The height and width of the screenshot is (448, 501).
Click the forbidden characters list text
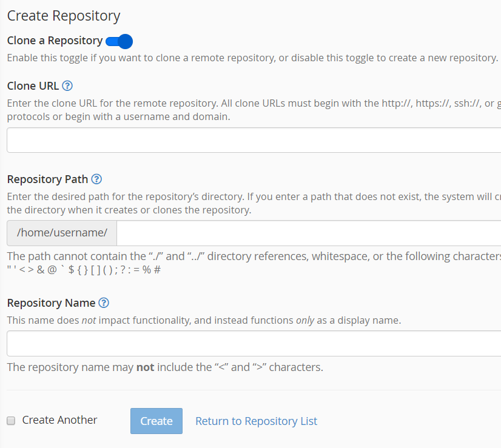84,270
